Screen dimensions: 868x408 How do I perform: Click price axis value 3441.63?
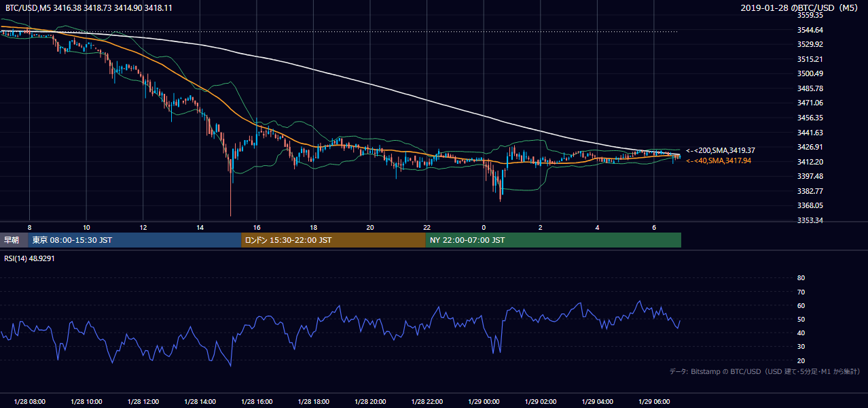(x=810, y=133)
